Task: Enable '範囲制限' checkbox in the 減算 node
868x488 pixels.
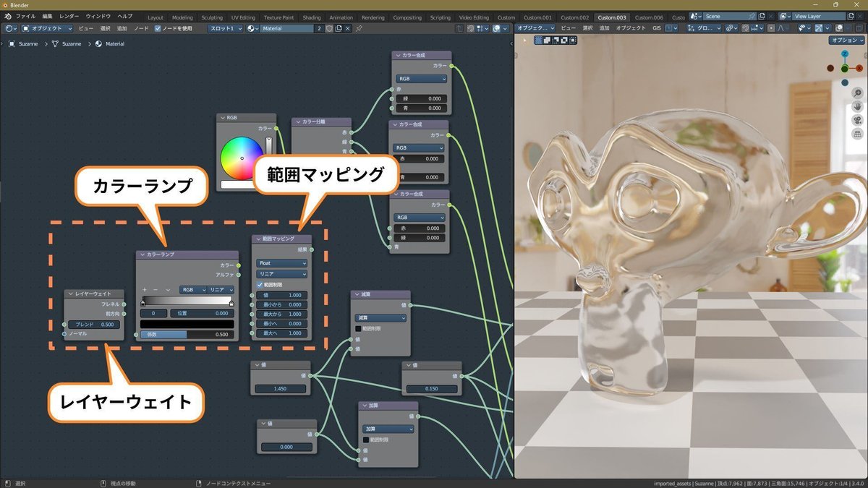Action: 359,328
